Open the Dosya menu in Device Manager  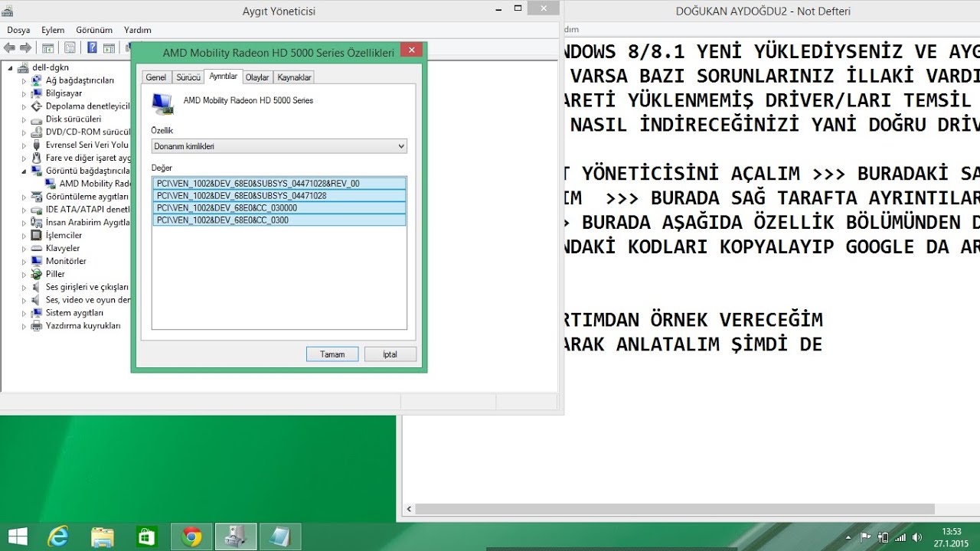pyautogui.click(x=18, y=30)
